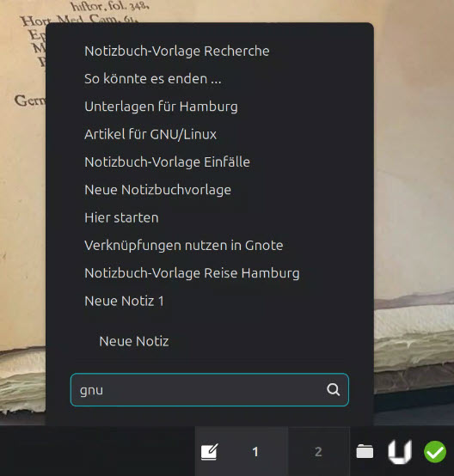Create a new note via Neue Notiz
This screenshot has width=454, height=476.
point(134,341)
